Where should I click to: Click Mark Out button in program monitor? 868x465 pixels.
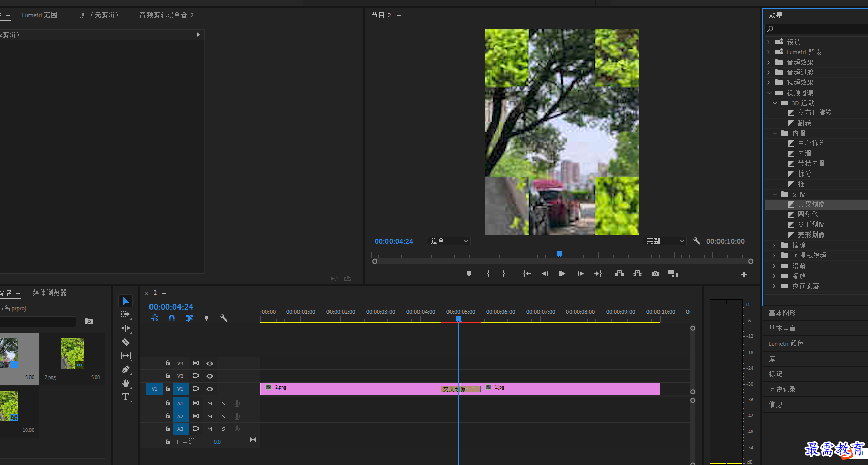[x=504, y=274]
